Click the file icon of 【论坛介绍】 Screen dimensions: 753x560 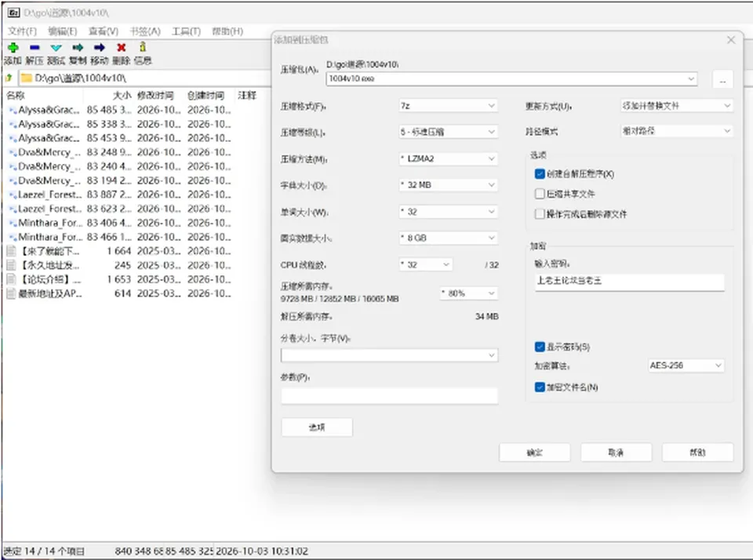(11, 279)
